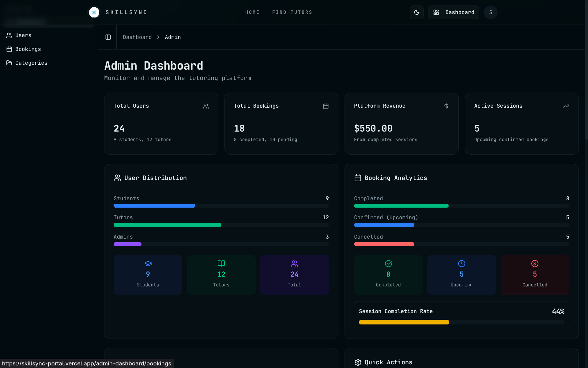The width and height of the screenshot is (588, 368).
Task: Open the Dashboard button in header
Action: coord(454,12)
